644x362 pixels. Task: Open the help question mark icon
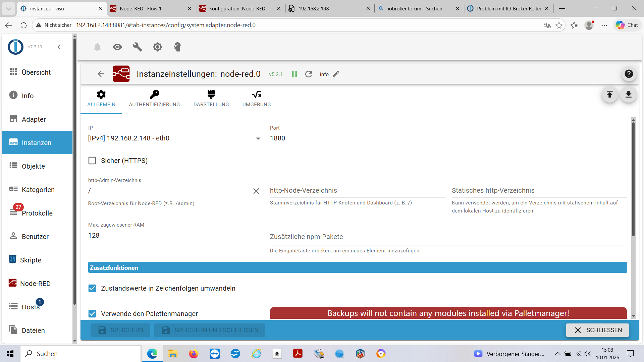click(629, 74)
